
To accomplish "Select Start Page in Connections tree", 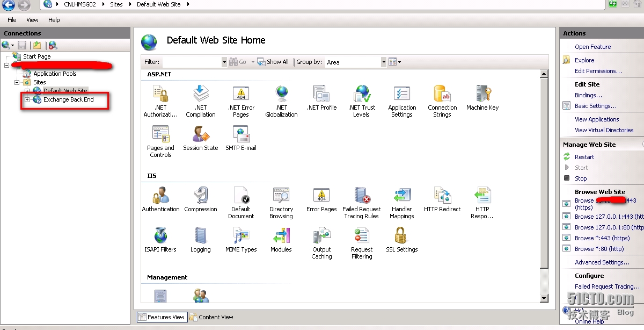I will [36, 56].
